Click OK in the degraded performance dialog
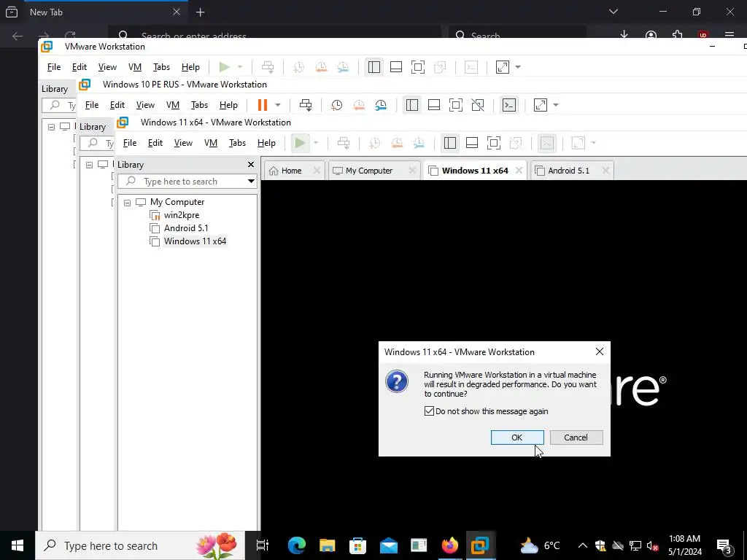This screenshot has width=747, height=560. tap(517, 437)
